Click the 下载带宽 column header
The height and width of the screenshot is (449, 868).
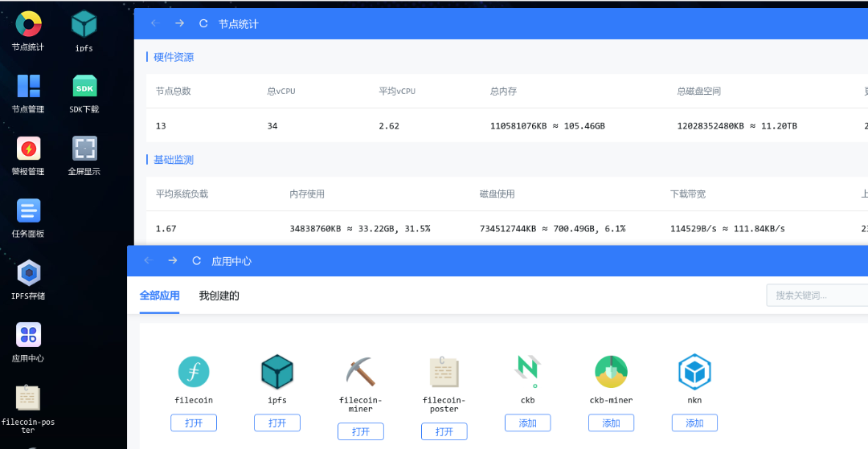(x=688, y=194)
